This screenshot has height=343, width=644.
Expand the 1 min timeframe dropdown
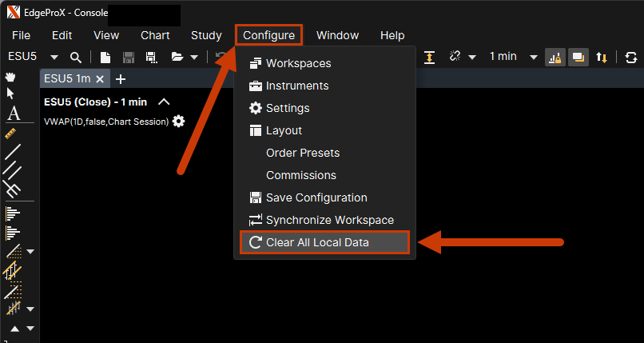[x=531, y=57]
